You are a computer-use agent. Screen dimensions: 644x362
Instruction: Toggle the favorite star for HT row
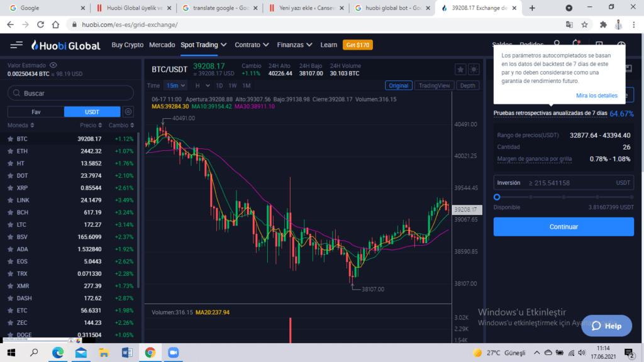coord(10,163)
